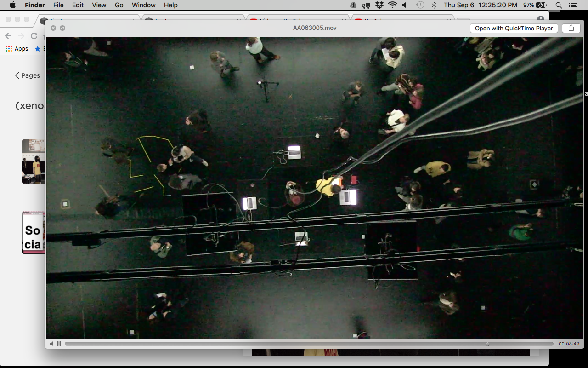588x368 pixels.
Task: Pause the playing video
Action: (59, 344)
